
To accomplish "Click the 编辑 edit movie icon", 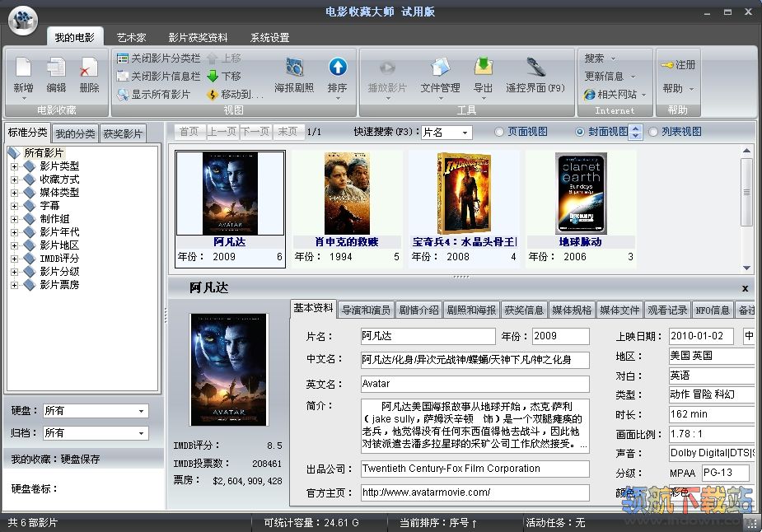I will [x=56, y=68].
